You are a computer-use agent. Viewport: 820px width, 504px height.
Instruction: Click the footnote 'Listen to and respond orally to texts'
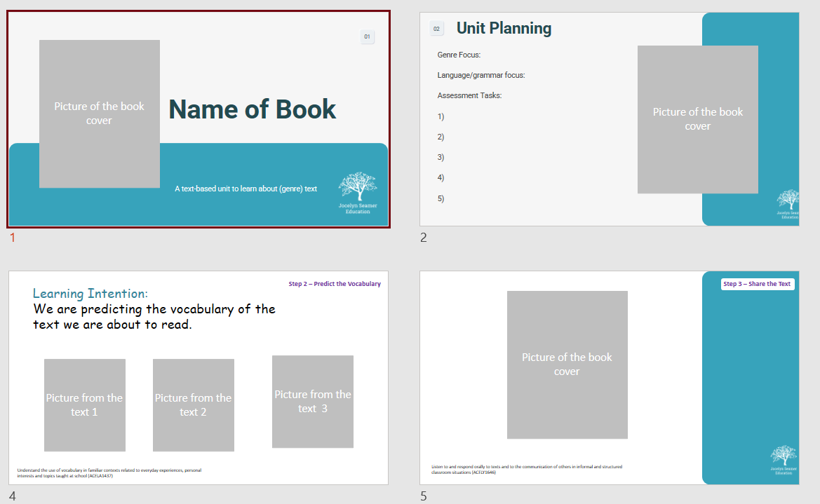527,470
